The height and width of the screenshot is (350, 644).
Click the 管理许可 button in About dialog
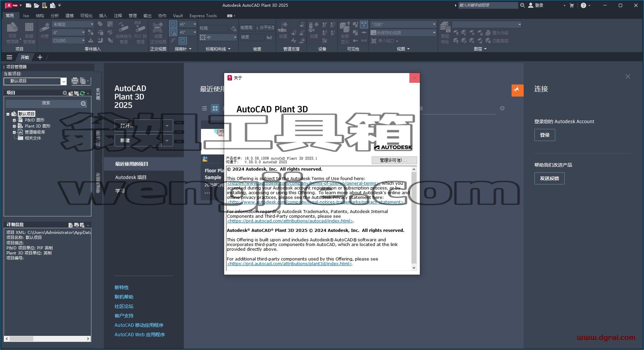coord(394,160)
